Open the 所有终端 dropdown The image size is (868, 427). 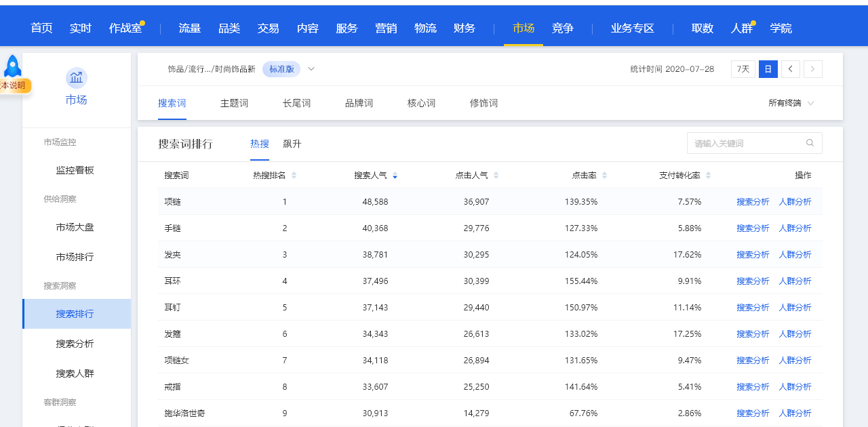pyautogui.click(x=791, y=103)
